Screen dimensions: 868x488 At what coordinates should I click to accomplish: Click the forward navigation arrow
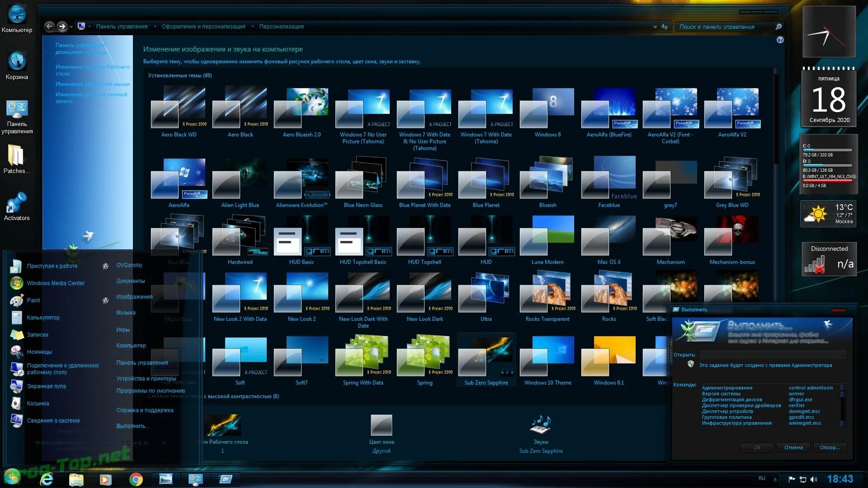click(62, 27)
